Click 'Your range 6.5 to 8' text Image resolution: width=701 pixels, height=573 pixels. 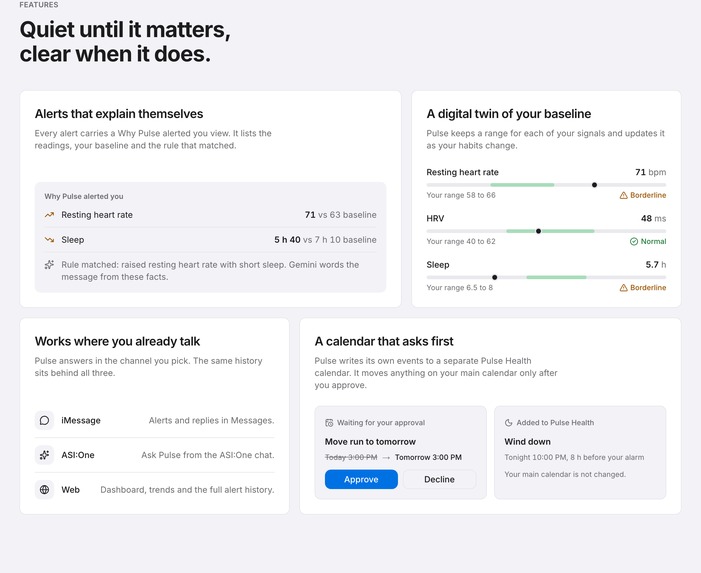(460, 288)
